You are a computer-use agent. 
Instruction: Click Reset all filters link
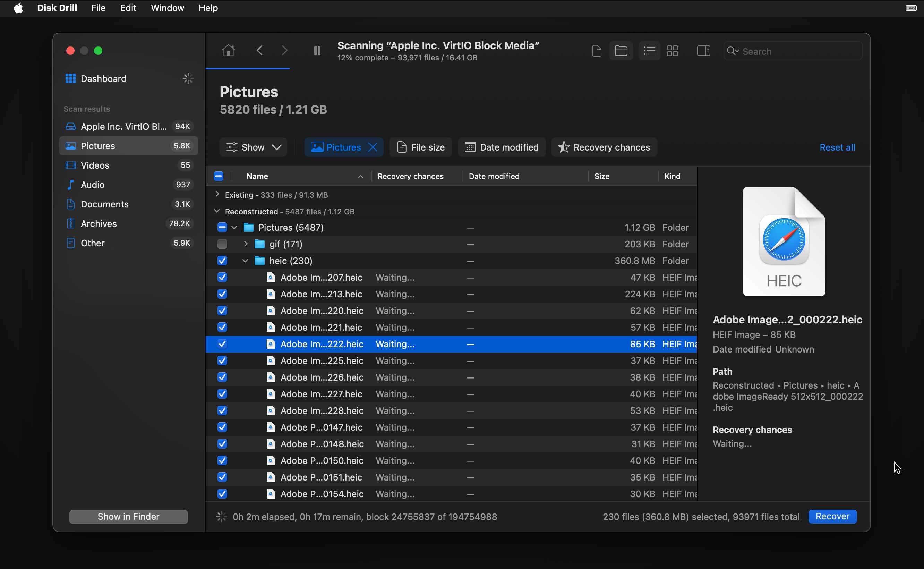pyautogui.click(x=837, y=147)
